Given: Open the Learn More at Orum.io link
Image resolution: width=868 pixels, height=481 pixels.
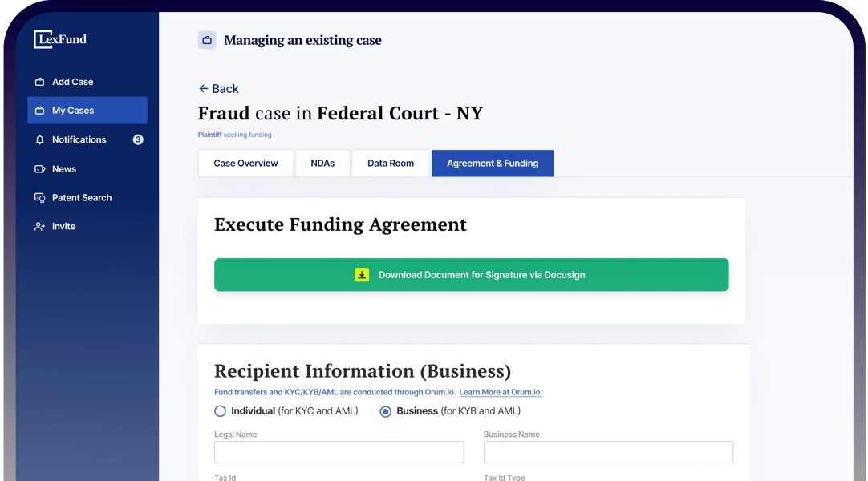Looking at the screenshot, I should 501,393.
